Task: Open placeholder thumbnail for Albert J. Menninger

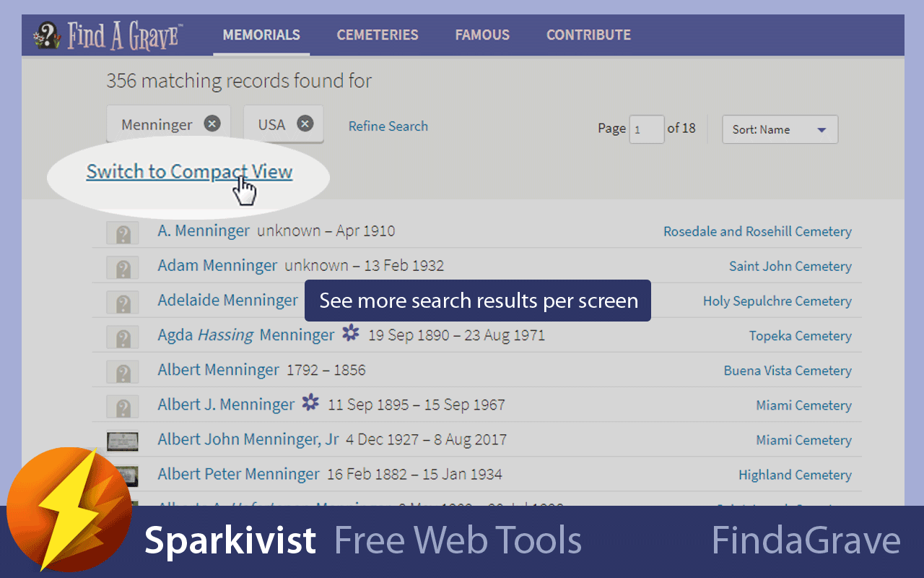Action: [123, 407]
